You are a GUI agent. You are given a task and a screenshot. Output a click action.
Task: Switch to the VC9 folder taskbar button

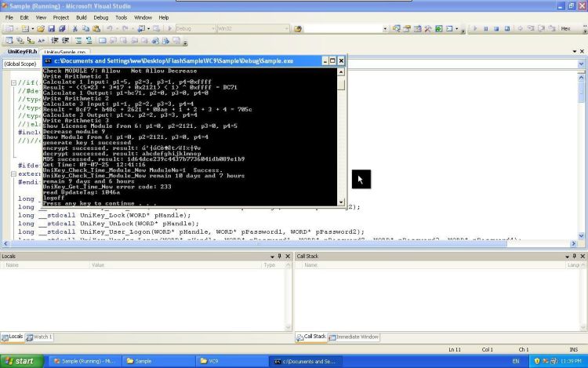[232, 361]
